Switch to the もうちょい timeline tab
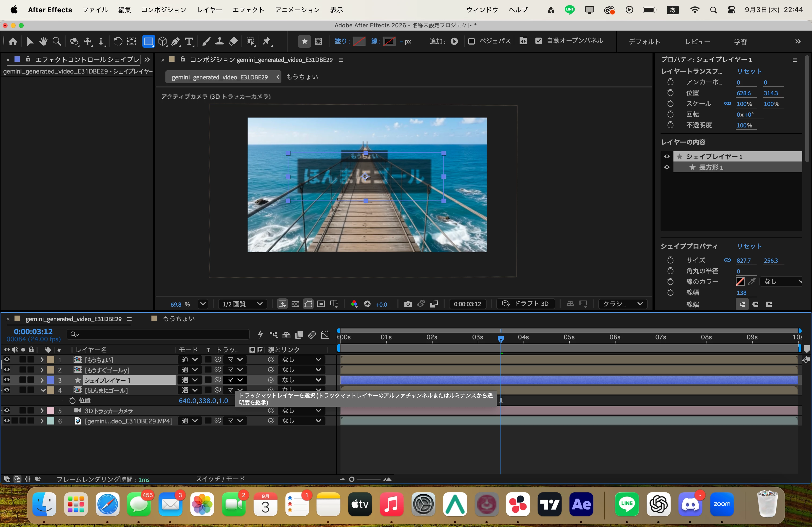 (x=179, y=319)
